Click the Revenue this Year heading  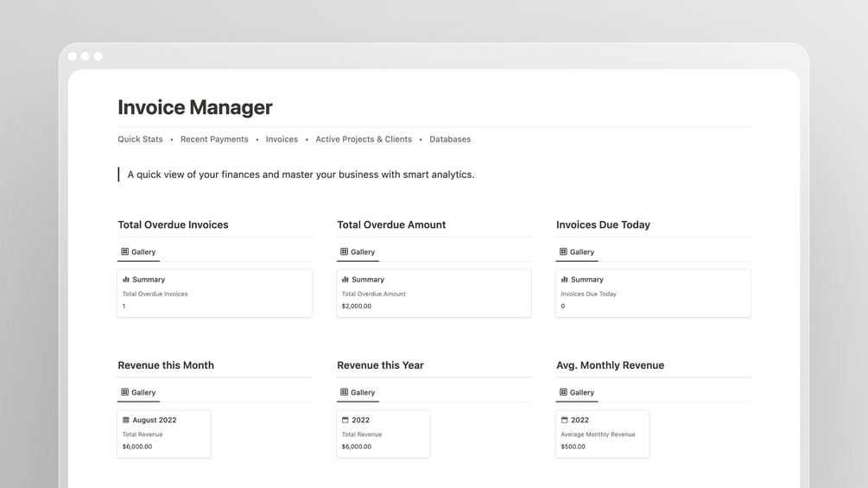coord(380,365)
